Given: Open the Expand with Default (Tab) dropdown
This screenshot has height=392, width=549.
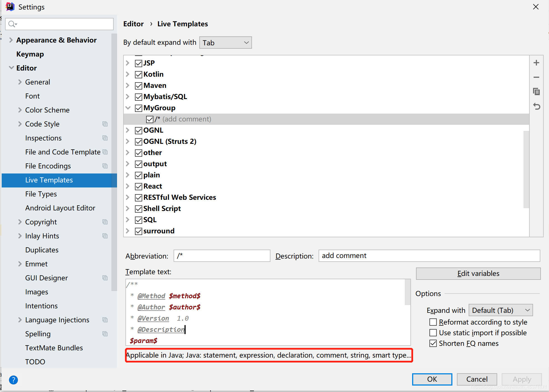Looking at the screenshot, I should [x=501, y=310].
